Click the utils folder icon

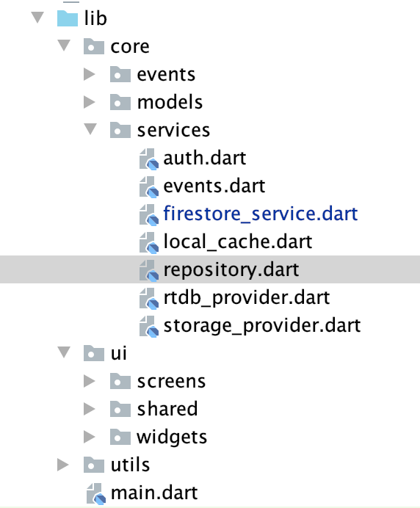tap(94, 465)
